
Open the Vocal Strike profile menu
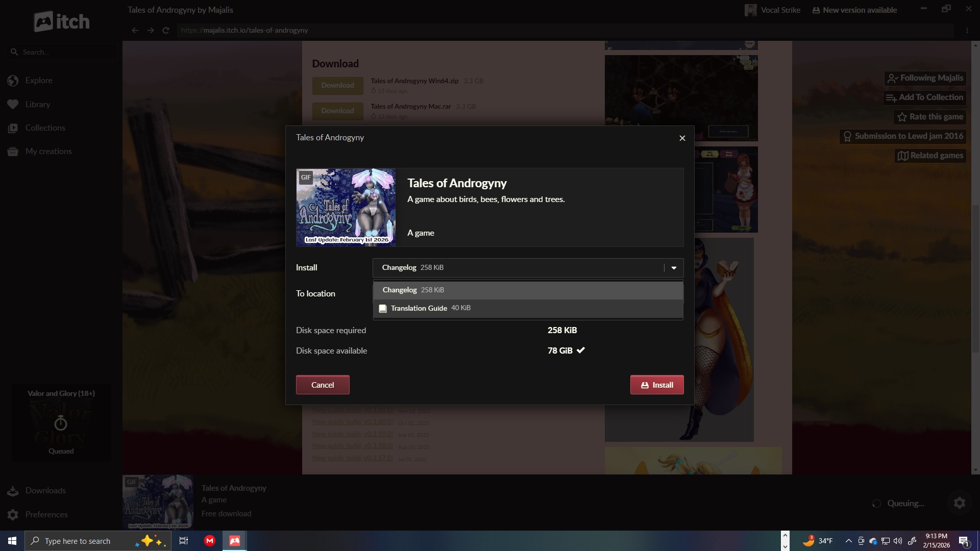[773, 10]
